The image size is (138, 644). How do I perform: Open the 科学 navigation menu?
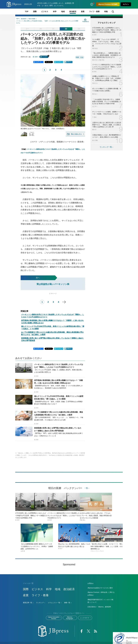coord(55,11)
